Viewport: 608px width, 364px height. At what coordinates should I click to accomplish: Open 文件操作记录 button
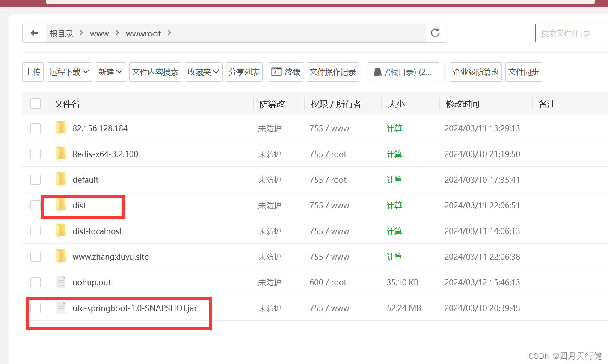[333, 72]
